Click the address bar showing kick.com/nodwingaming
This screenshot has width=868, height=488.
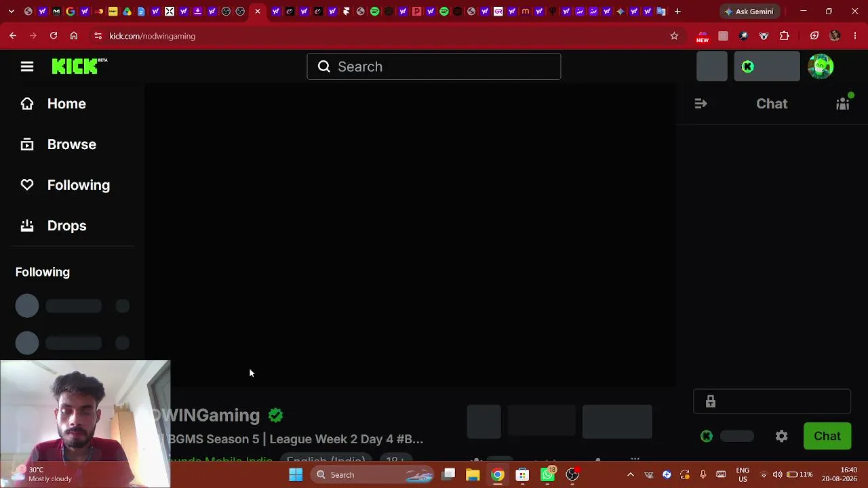(x=387, y=36)
